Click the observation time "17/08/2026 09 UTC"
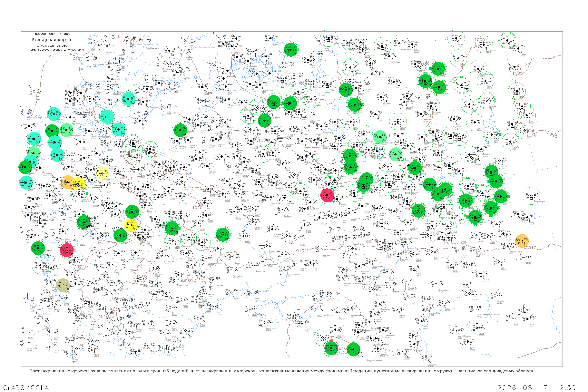Viewport: 588px width, 392px height. (x=52, y=46)
